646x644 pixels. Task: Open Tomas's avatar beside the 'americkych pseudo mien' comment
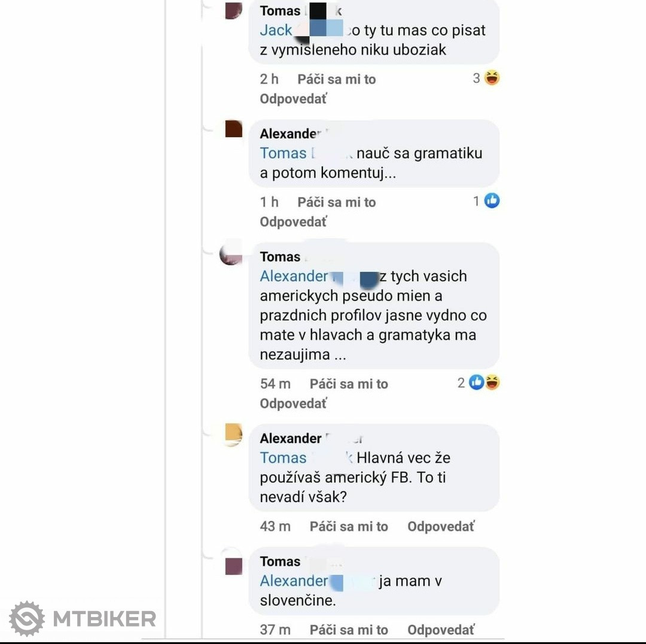[x=231, y=253]
